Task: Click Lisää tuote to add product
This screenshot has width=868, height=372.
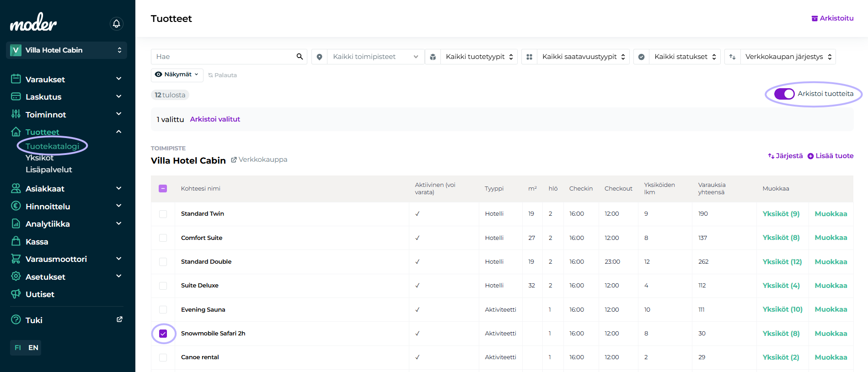Action: (830, 156)
